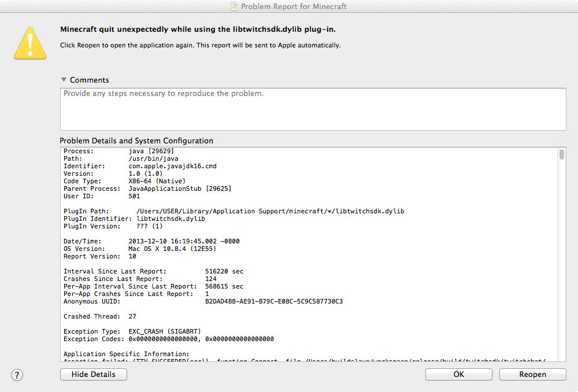Click the '568615 sec' per-app interval value
The image size is (578, 392).
coord(224,287)
